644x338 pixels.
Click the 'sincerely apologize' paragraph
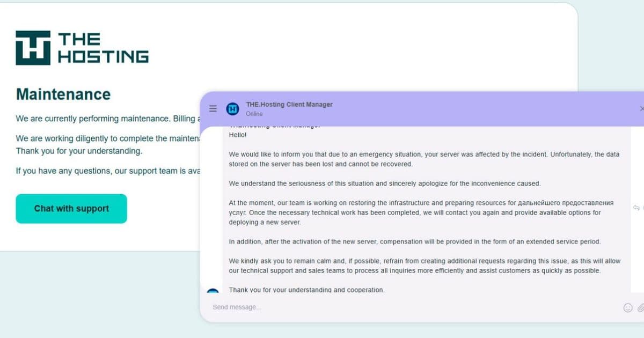(x=385, y=183)
